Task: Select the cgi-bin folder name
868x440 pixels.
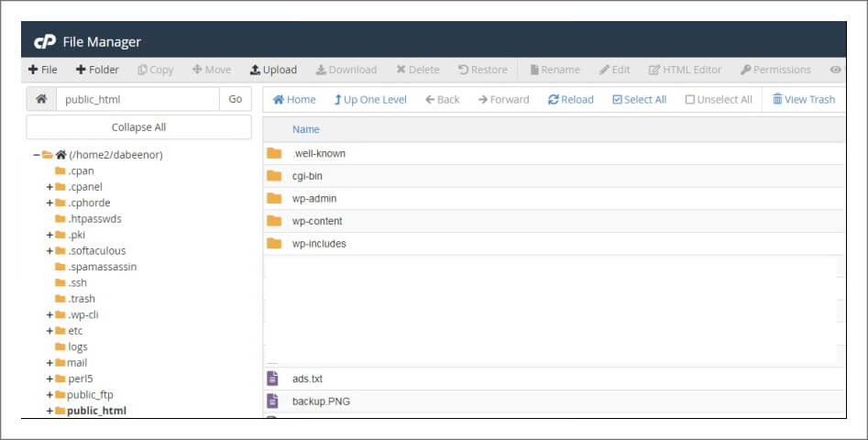Action: pos(307,177)
